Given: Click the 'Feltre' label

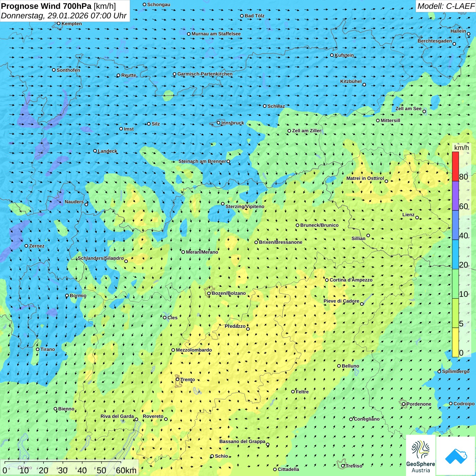Looking at the screenshot, I should click(x=302, y=392).
